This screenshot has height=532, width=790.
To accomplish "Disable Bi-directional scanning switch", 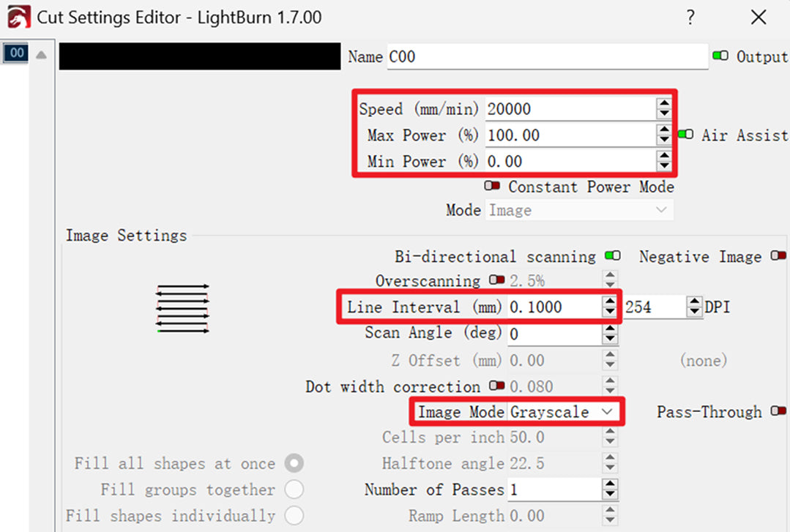I will (x=612, y=256).
